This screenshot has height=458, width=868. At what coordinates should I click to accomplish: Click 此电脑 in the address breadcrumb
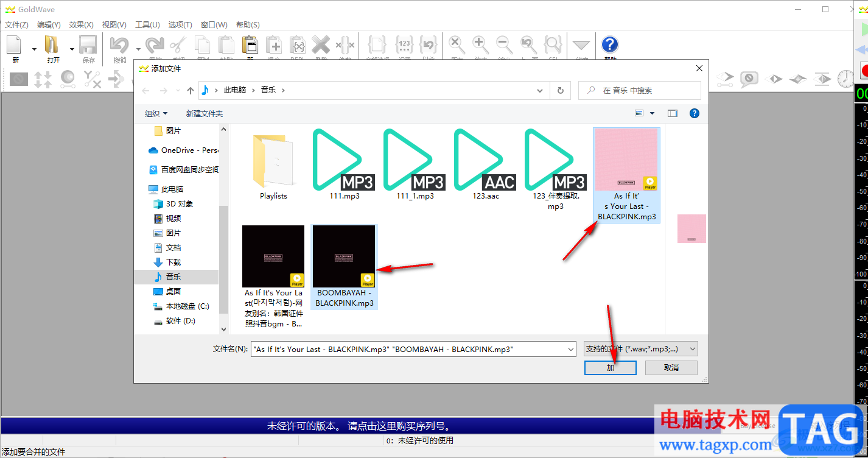[x=235, y=90]
